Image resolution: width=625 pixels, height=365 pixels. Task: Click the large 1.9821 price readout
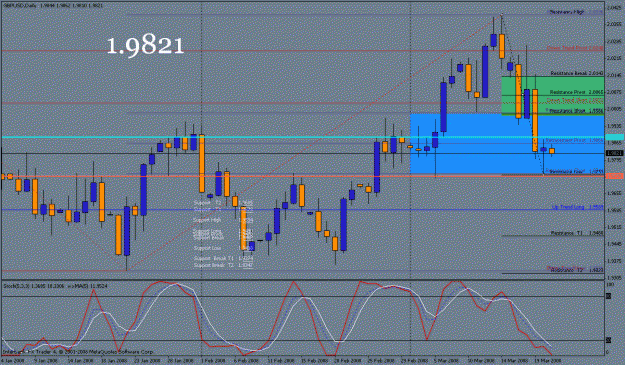point(145,46)
